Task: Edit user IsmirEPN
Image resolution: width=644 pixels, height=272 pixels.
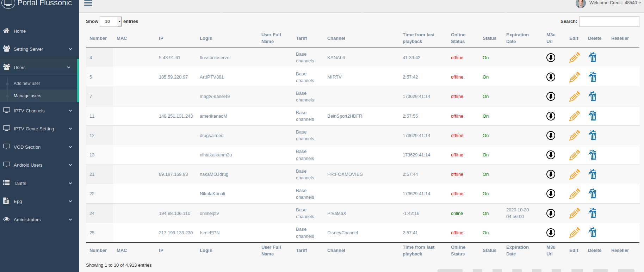Action: click(x=574, y=233)
